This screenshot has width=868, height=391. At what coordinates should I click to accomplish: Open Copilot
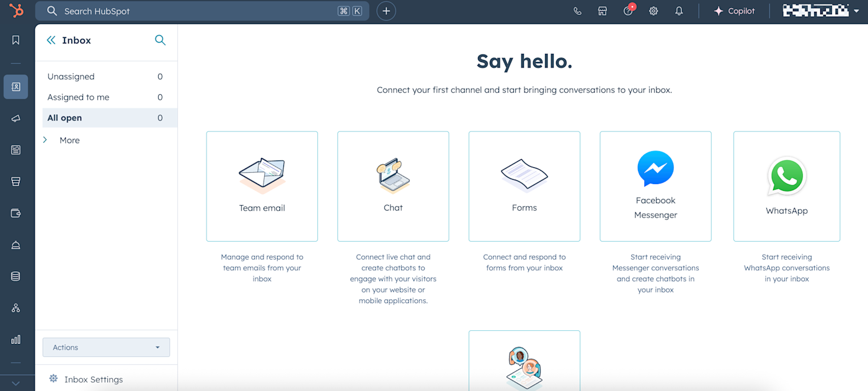click(x=734, y=11)
